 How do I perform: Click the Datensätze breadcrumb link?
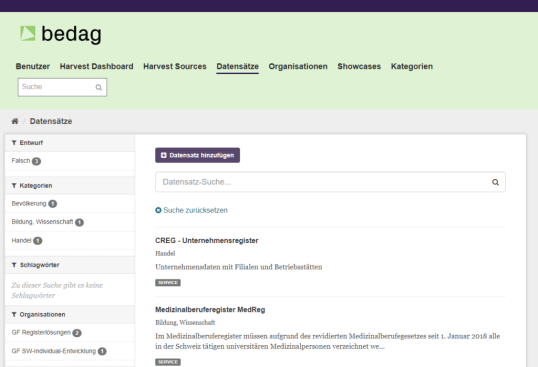point(51,121)
